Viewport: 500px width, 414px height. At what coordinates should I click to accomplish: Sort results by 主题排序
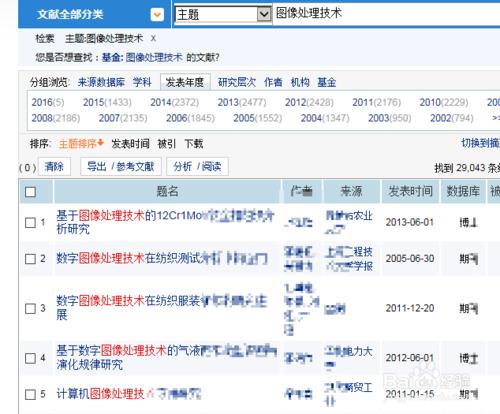[81, 144]
